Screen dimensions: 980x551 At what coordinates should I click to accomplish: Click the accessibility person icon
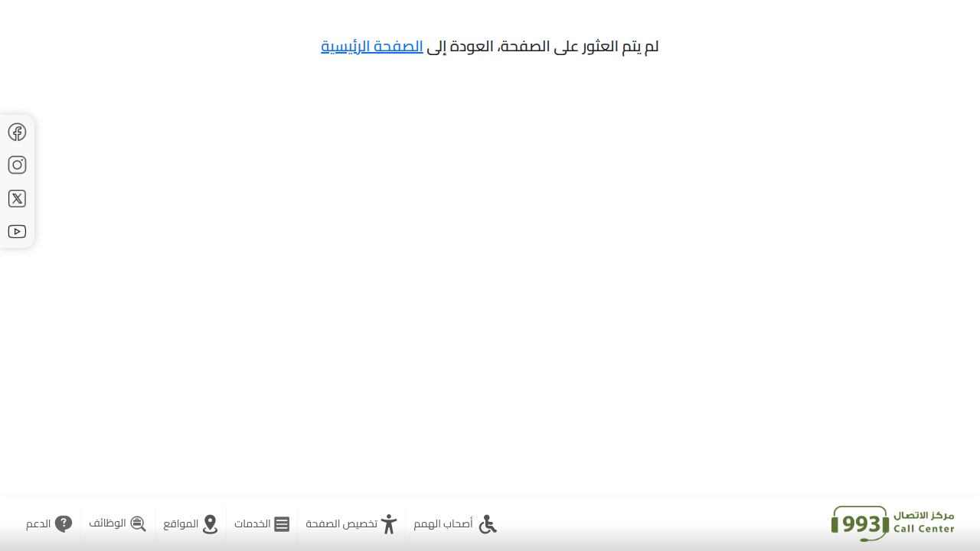389,524
